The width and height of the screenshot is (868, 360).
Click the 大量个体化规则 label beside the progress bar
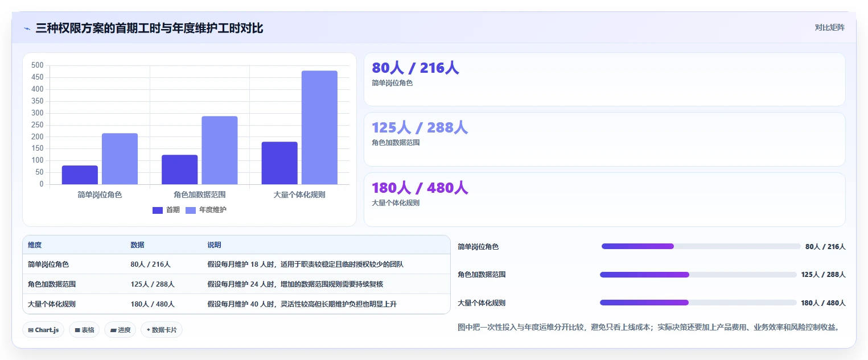tap(482, 303)
